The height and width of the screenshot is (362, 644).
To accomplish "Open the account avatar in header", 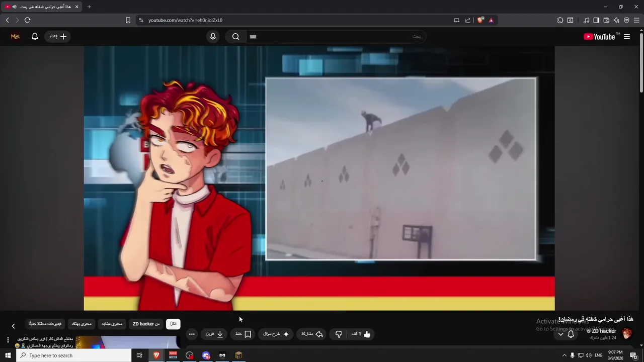I will click(15, 36).
